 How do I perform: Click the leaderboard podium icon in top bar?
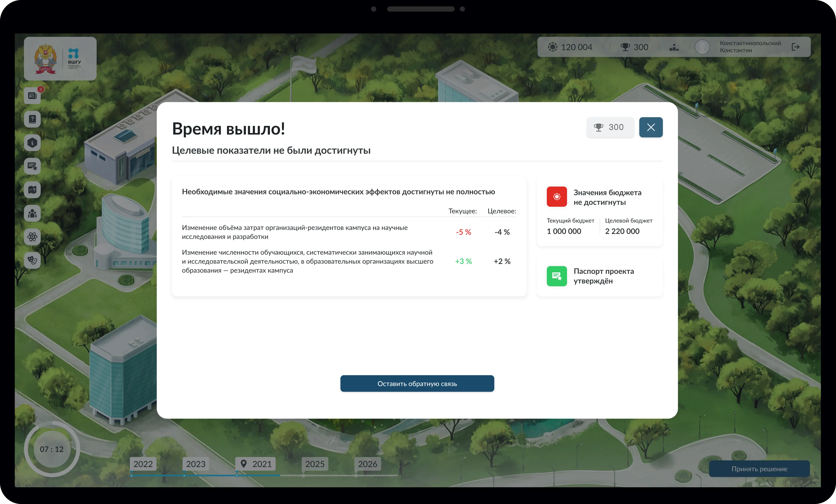(674, 47)
